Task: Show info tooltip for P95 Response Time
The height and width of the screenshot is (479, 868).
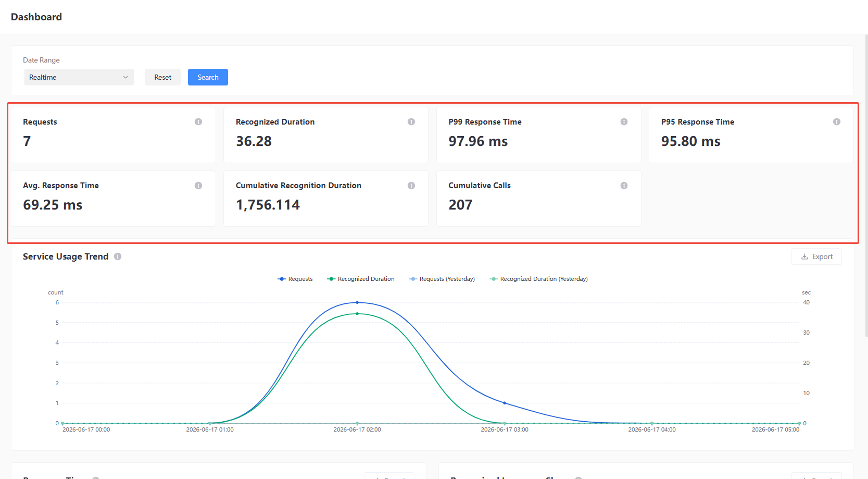Action: coord(837,122)
